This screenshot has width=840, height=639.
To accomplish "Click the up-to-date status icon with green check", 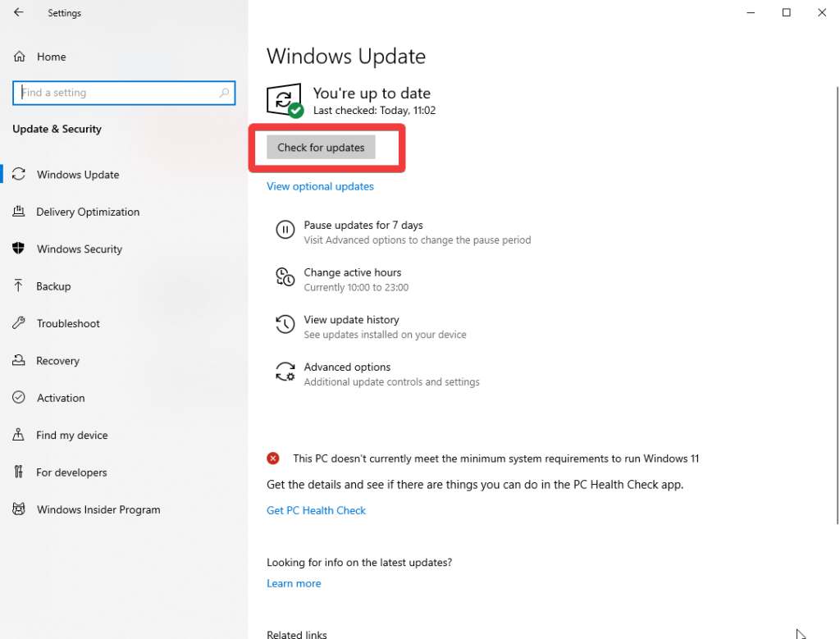I will click(x=285, y=99).
